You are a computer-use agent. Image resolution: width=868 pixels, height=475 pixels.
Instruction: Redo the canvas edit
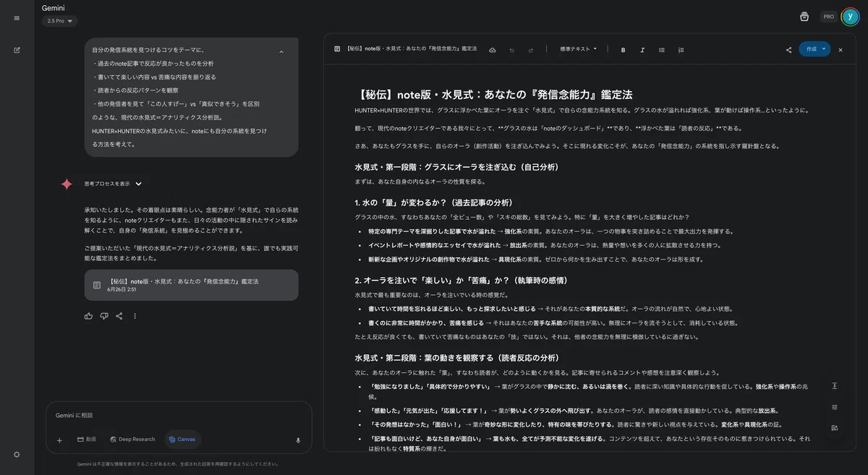tap(531, 50)
